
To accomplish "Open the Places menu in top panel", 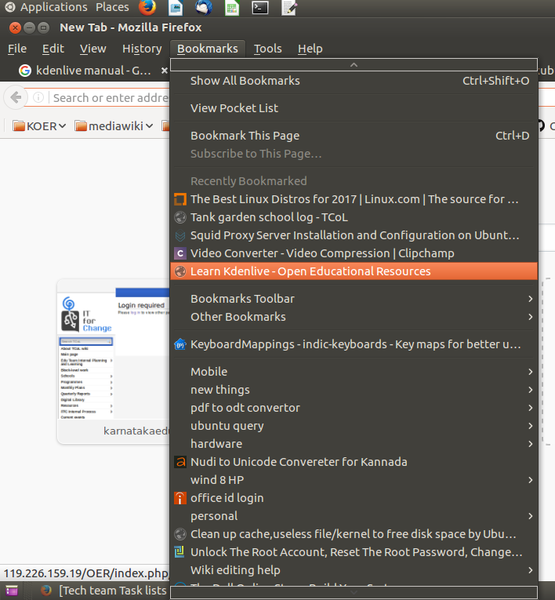I will click(x=112, y=7).
